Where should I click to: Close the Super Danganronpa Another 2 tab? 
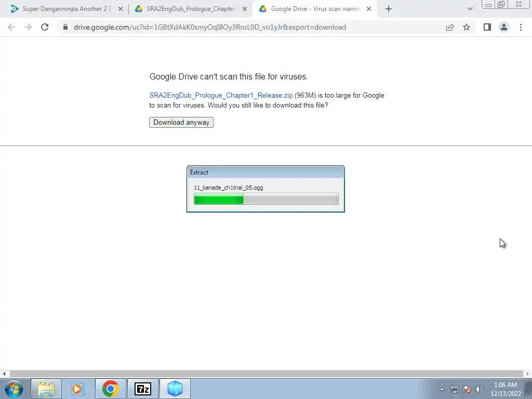point(121,9)
